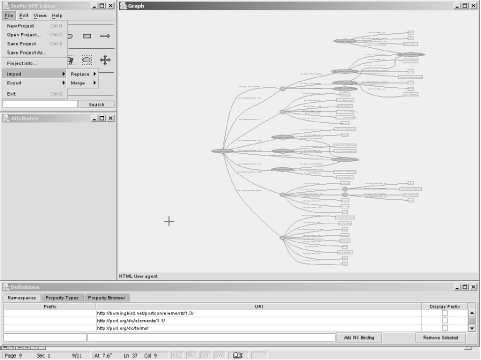481x360 pixels.
Task: Click the Display Prefix column header
Action: (445, 306)
